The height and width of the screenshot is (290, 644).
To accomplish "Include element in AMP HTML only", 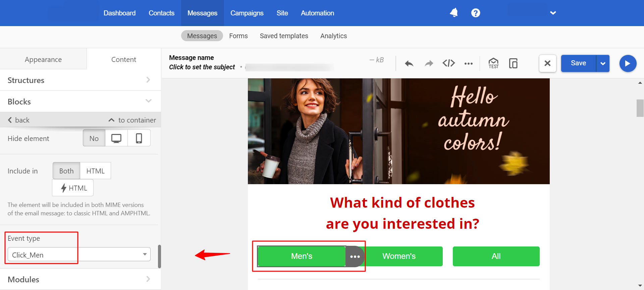I will point(73,188).
